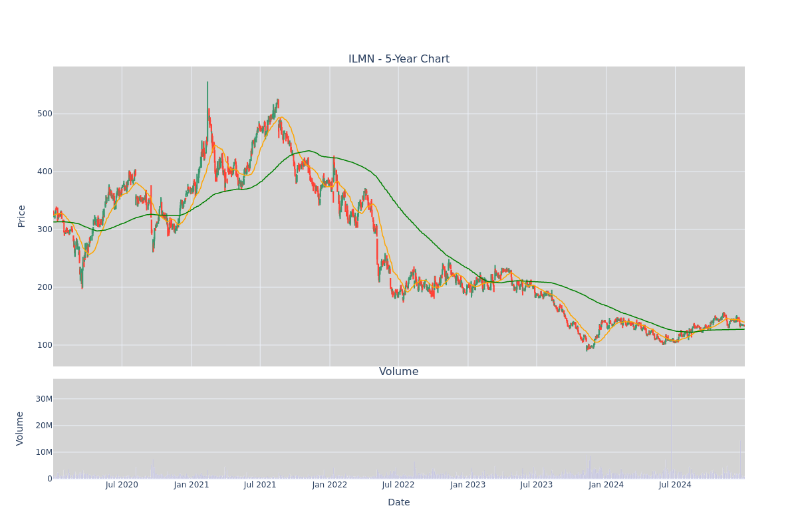798x532 pixels.
Task: Click the 'Price' y-axis label
Action: point(21,216)
